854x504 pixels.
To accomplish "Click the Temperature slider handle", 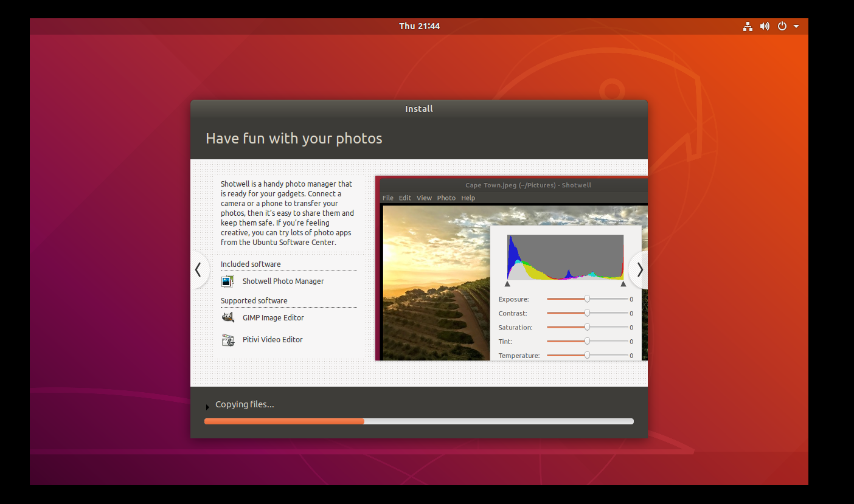I will click(x=587, y=355).
